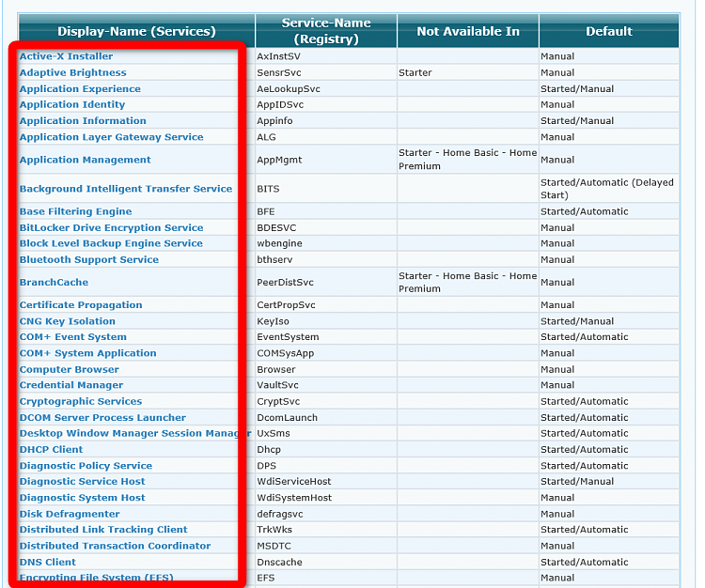Open the Base Filtering Engine link

click(75, 211)
